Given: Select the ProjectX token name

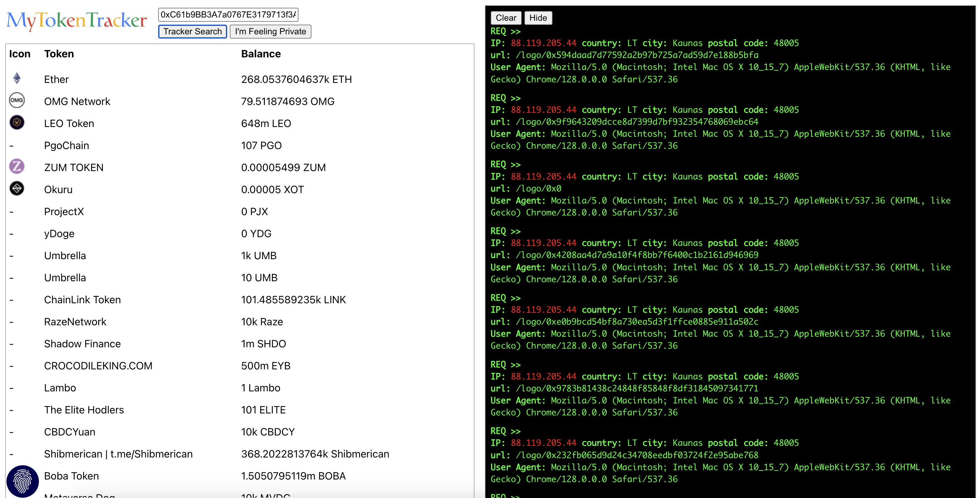Looking at the screenshot, I should tap(64, 212).
